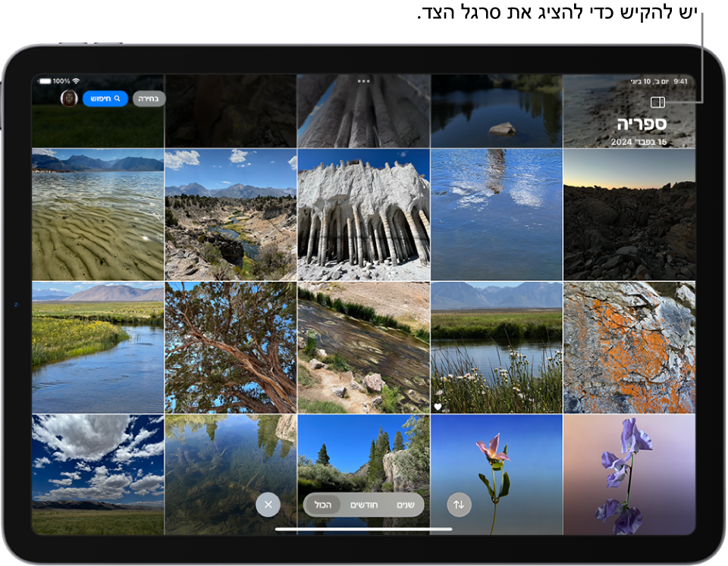Open the profile avatar account menu
Viewport: 728px width, 566px height.
(x=69, y=99)
